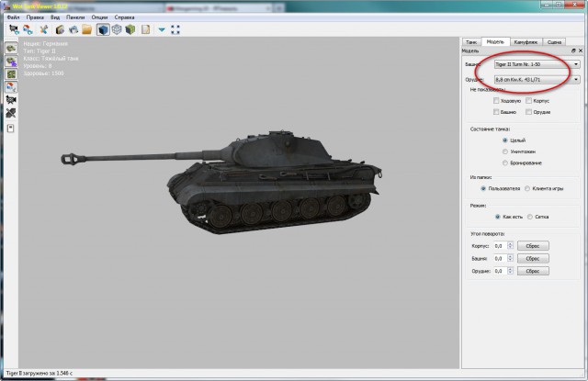Click the camera snapshot toolbar icon
Image resolution: width=588 pixels, height=381 pixels.
point(60,29)
